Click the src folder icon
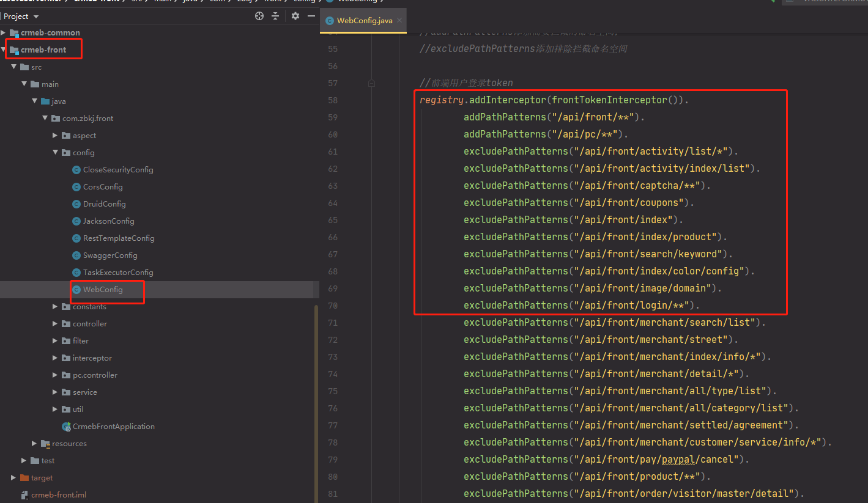The height and width of the screenshot is (503, 868). [24, 67]
